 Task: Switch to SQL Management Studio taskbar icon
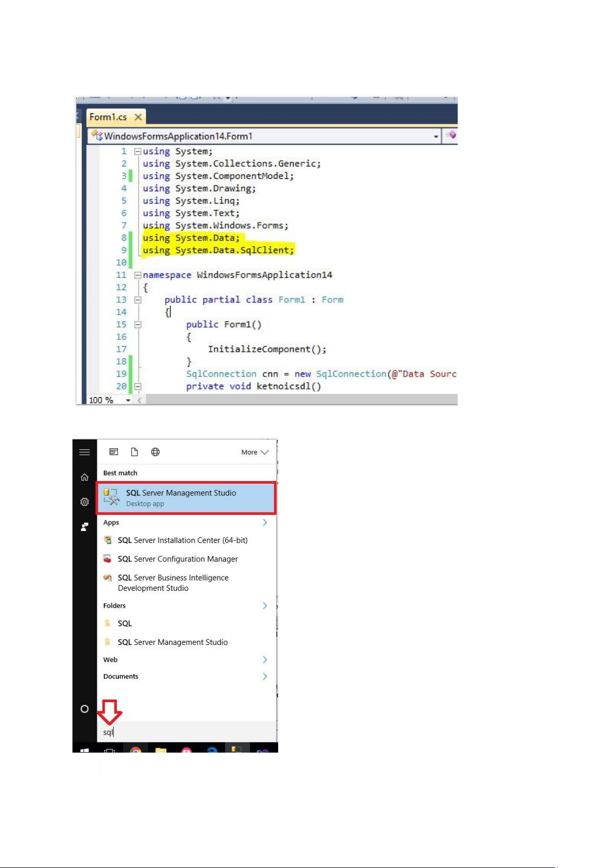(x=237, y=749)
